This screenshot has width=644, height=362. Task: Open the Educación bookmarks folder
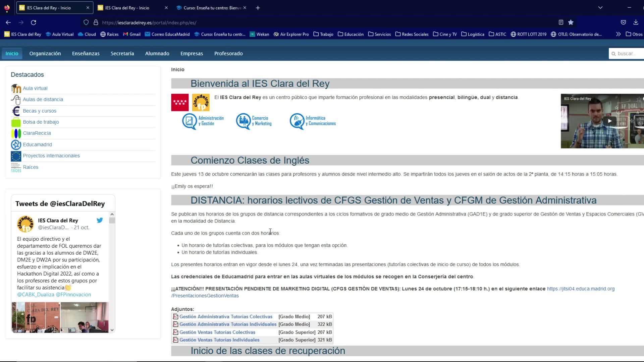(351, 34)
